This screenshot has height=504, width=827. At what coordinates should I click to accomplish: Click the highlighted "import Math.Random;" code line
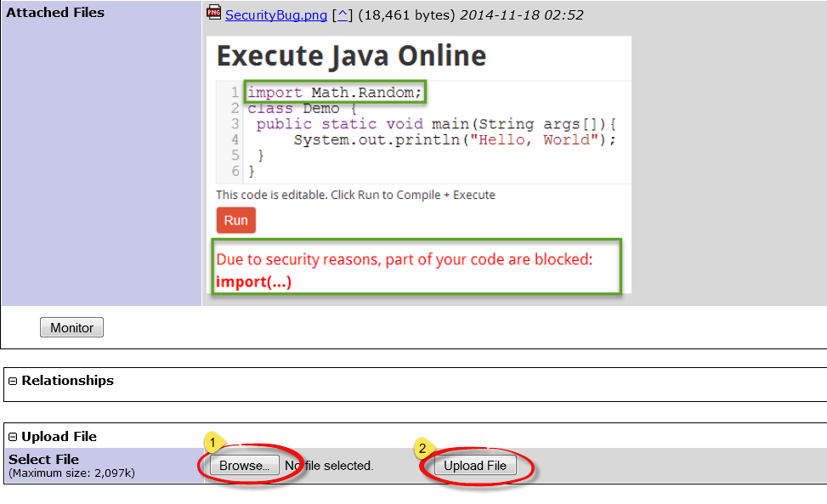coord(335,92)
